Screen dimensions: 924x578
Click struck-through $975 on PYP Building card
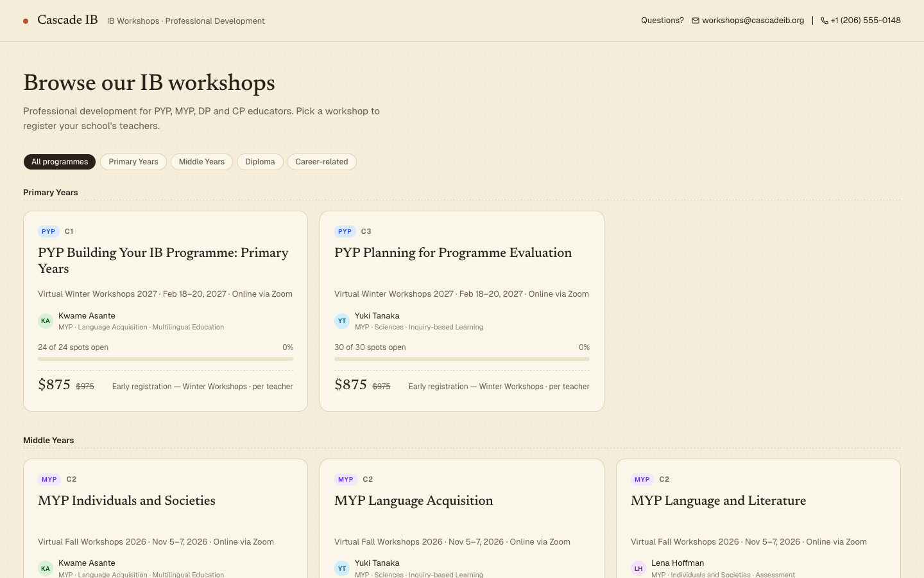(85, 387)
